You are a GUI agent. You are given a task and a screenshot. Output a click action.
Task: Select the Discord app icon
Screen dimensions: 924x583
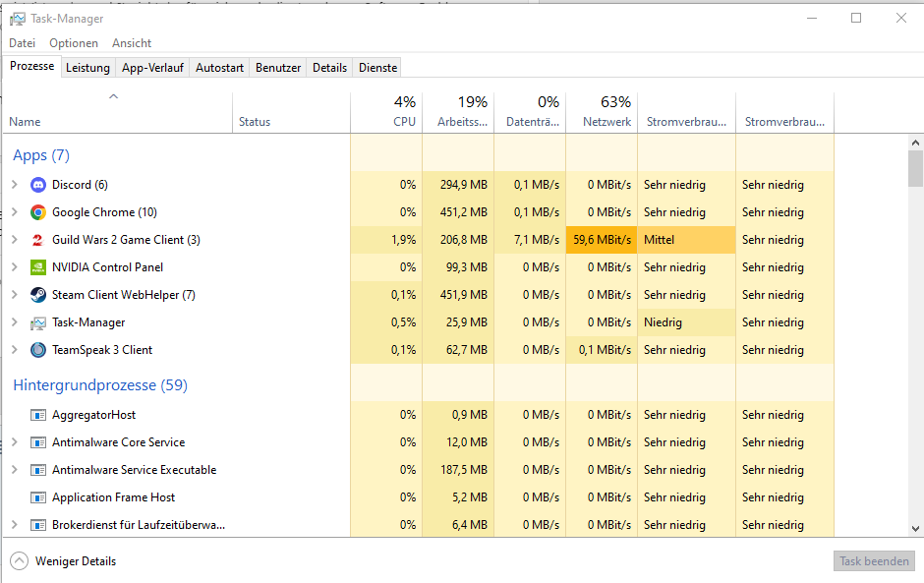[38, 185]
